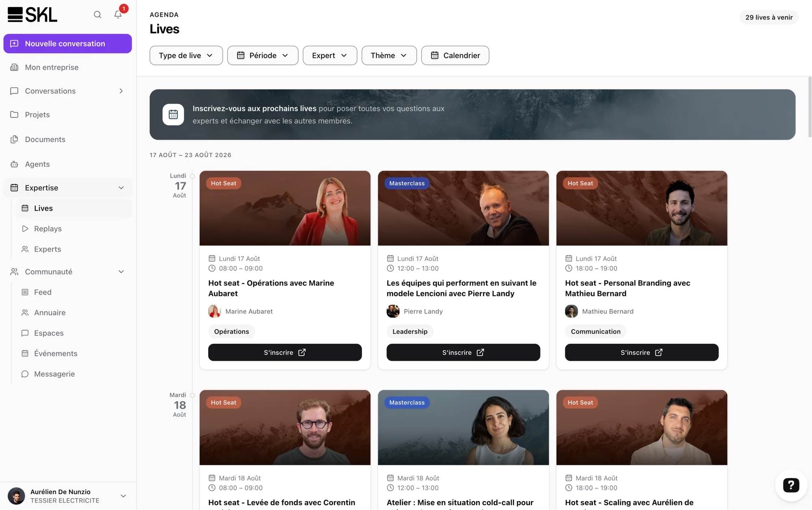The width and height of the screenshot is (812, 510).
Task: Click the Communication theme tag
Action: (x=596, y=332)
